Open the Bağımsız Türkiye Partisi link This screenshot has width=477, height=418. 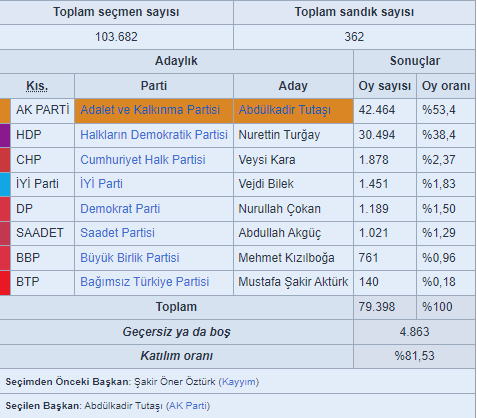tap(145, 282)
